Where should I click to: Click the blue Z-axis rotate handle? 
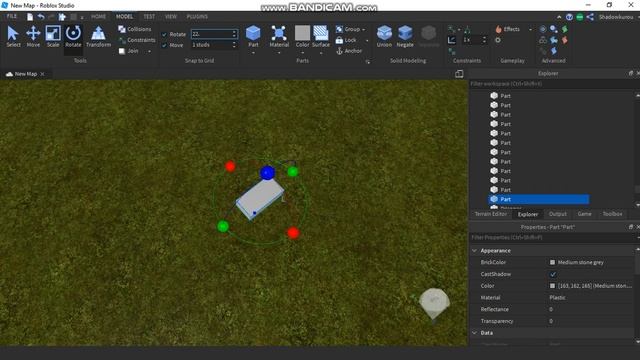(267, 173)
